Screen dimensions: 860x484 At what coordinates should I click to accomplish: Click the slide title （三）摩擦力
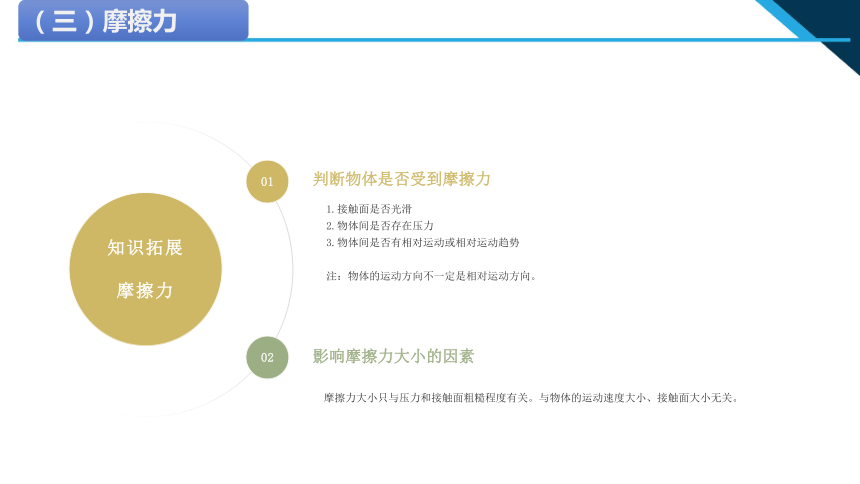105,22
